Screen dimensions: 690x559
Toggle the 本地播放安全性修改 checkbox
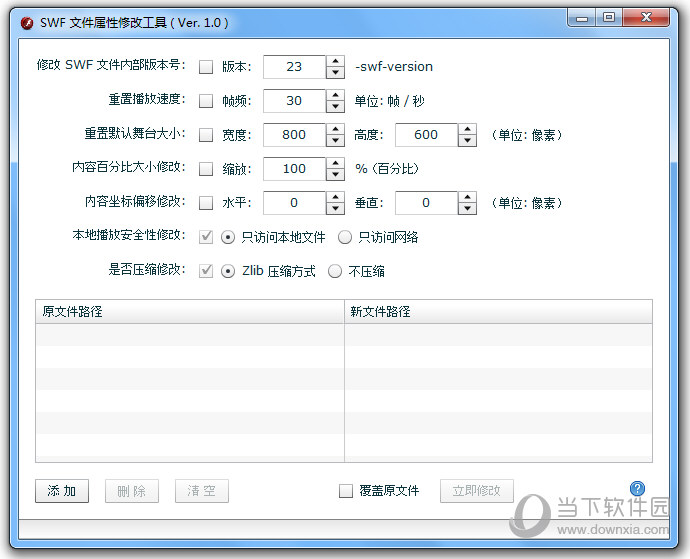206,237
